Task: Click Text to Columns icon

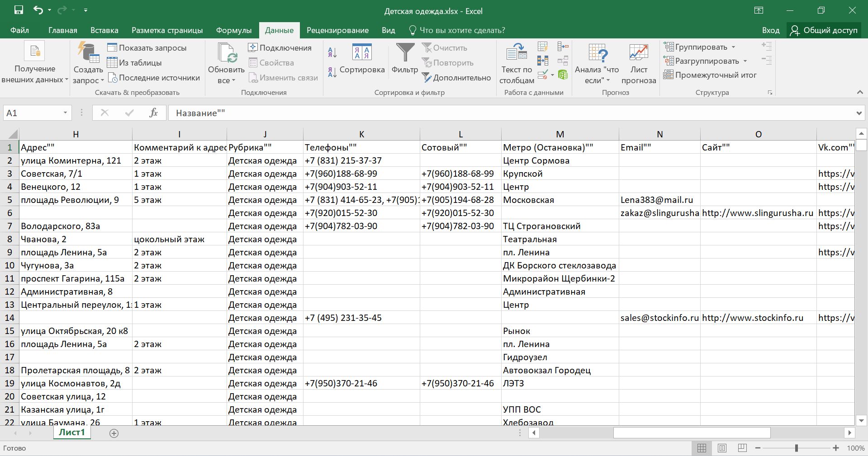Action: [x=517, y=53]
